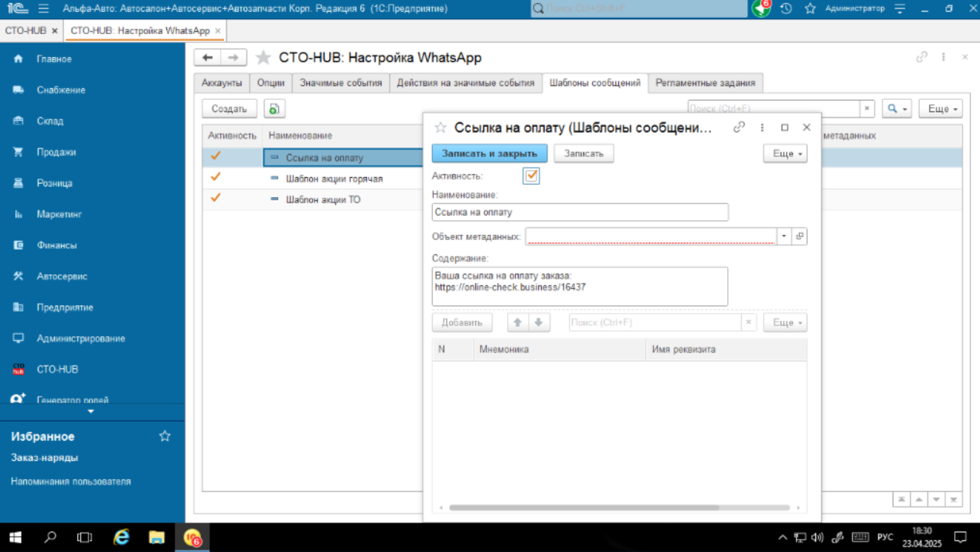Click the dialog's horizontal scrollbar
The width and height of the screenshot is (980, 552).
pos(584,508)
